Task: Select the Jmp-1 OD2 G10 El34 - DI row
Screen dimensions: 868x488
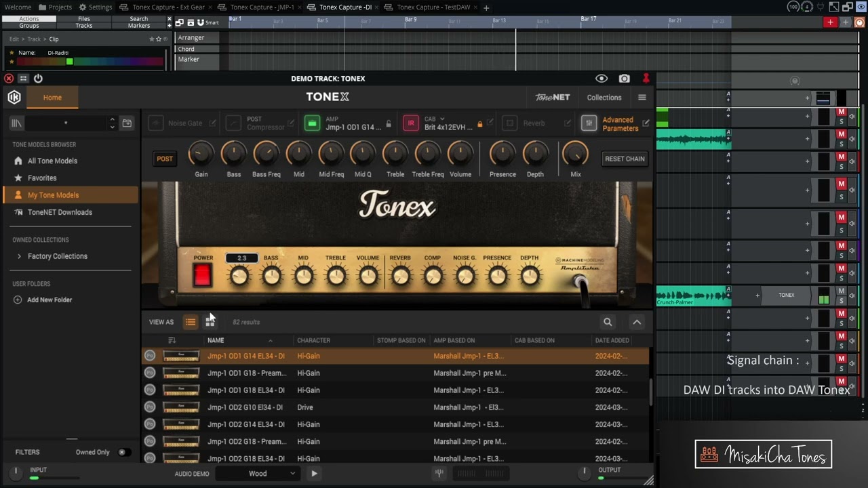Action: (395, 407)
